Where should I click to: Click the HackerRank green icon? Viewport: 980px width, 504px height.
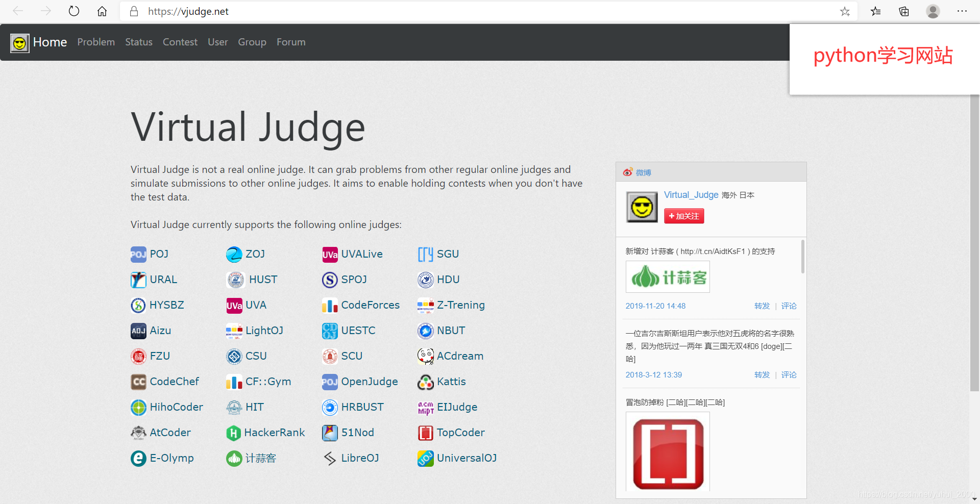pyautogui.click(x=233, y=433)
